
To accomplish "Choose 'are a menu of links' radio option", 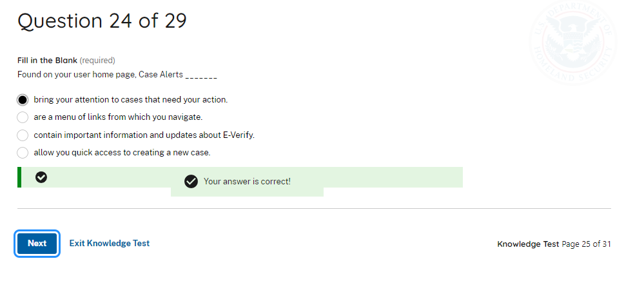I will [x=23, y=117].
